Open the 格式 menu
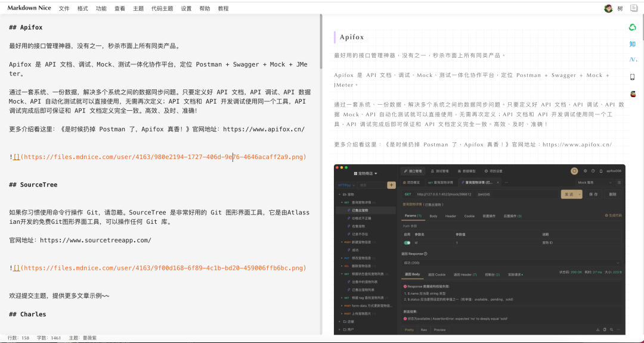The height and width of the screenshot is (343, 644). (82, 8)
